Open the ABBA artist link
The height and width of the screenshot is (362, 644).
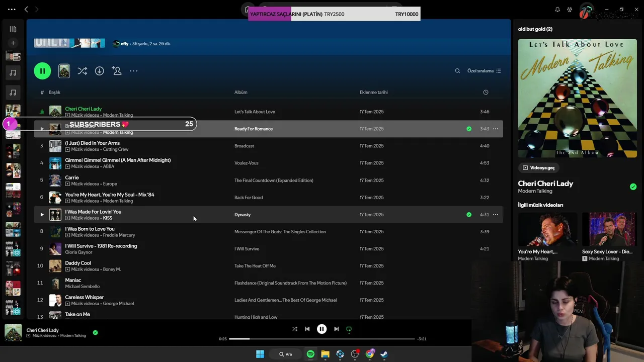109,166
